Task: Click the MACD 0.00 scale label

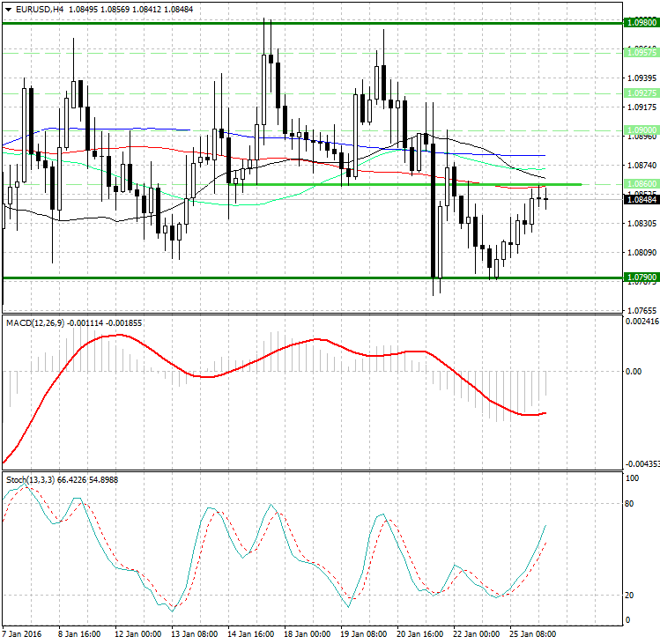Action: pos(634,371)
